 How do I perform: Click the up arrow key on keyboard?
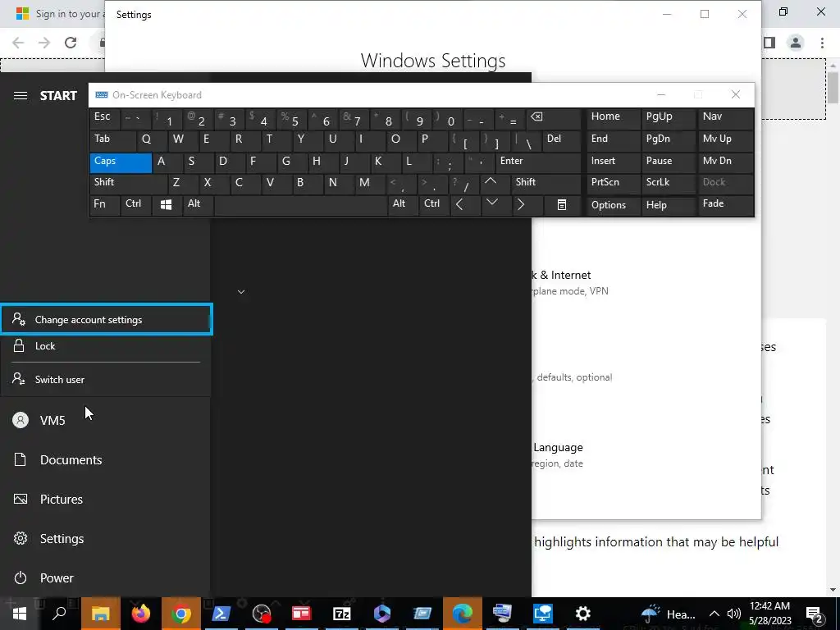(495, 184)
